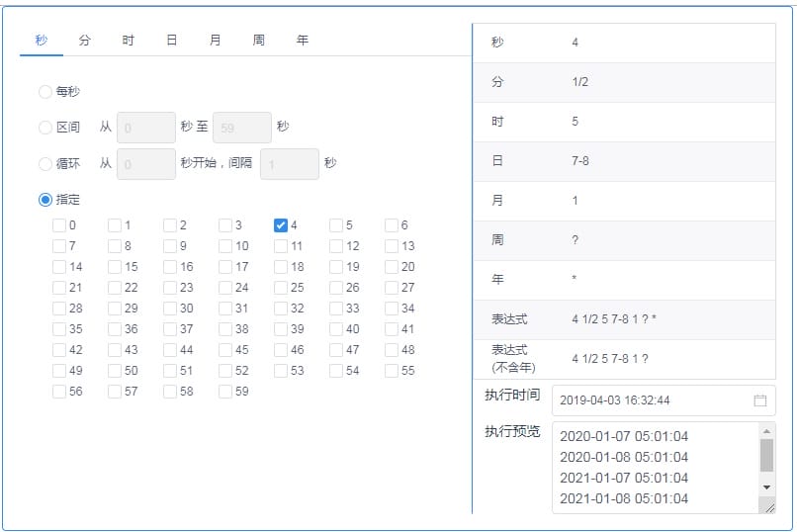Uncheck the checkbox for second 4
Viewport: 797px width, 532px height.
pos(281,225)
